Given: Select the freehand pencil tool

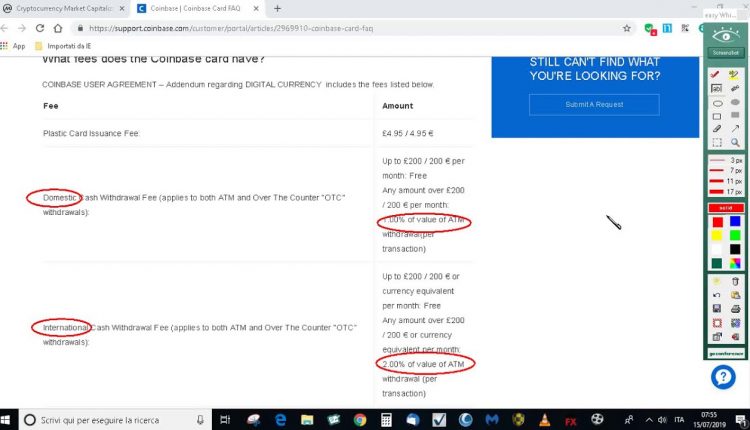Looking at the screenshot, I should pyautogui.click(x=717, y=129).
